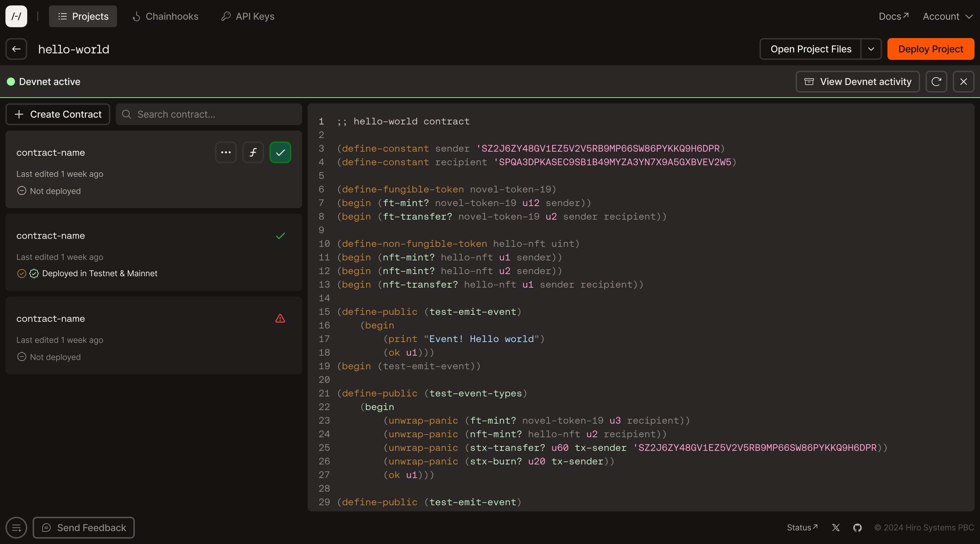Switch to the Chainhooks tab
This screenshot has width=980, height=544.
pos(165,16)
